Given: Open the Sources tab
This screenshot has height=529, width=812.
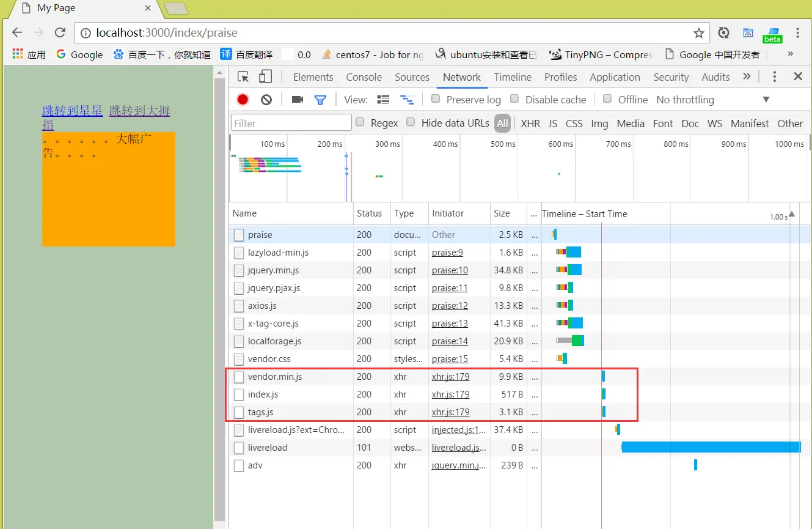Looking at the screenshot, I should point(412,77).
